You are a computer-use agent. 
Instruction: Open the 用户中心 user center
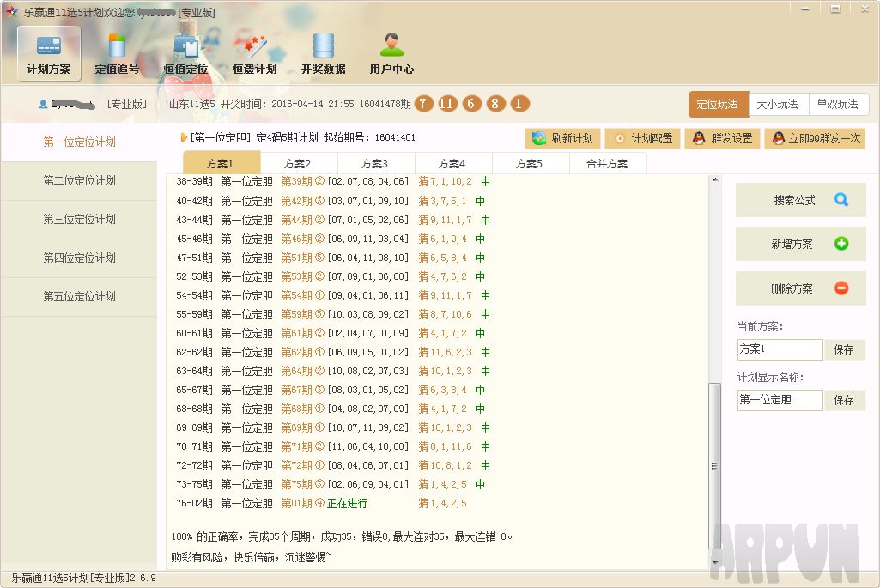pyautogui.click(x=391, y=54)
